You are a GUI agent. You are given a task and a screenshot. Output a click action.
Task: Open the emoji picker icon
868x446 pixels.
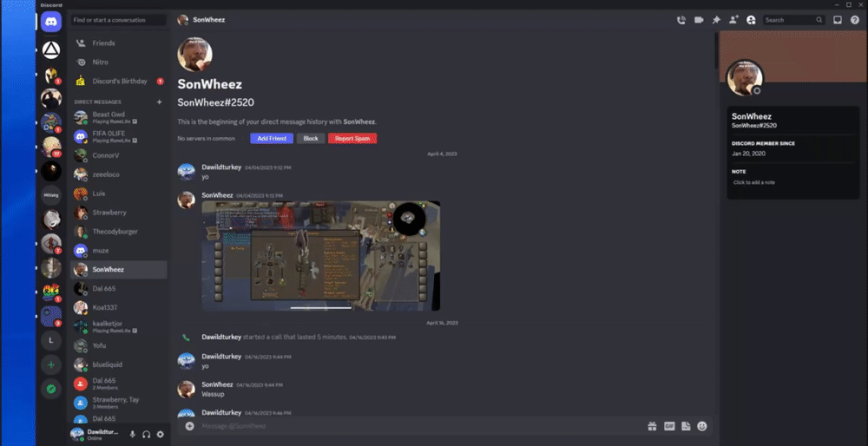pyautogui.click(x=702, y=426)
